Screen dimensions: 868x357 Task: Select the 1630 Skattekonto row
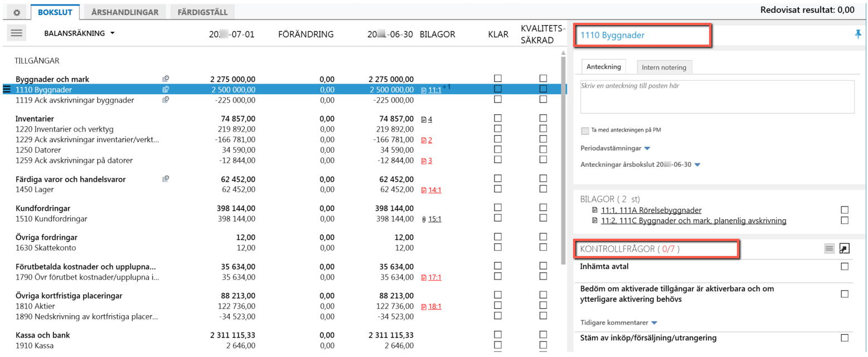click(283, 248)
